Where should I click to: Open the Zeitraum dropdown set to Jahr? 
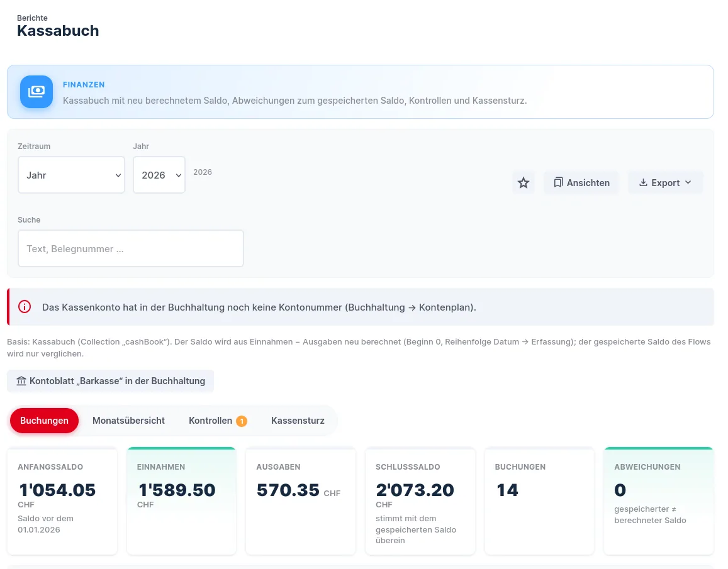point(72,175)
